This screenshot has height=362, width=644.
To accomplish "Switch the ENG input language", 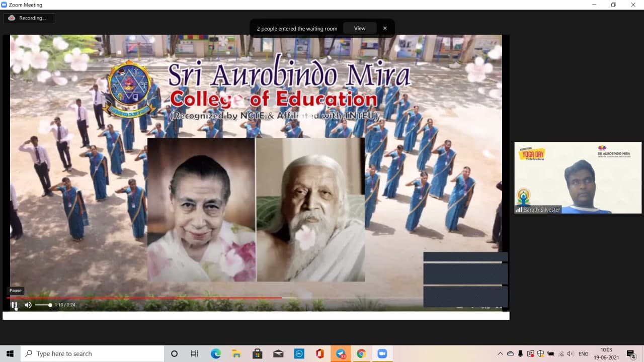I will [584, 354].
